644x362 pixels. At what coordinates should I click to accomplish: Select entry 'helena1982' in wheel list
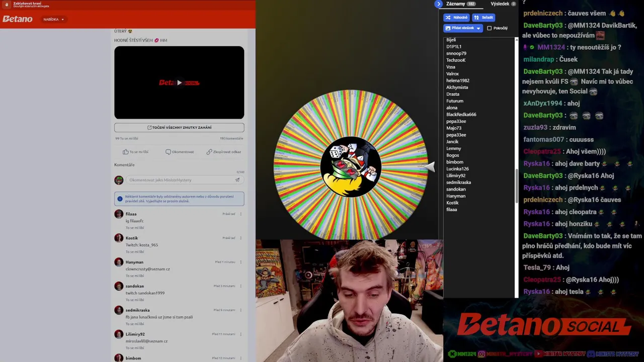coord(457,80)
